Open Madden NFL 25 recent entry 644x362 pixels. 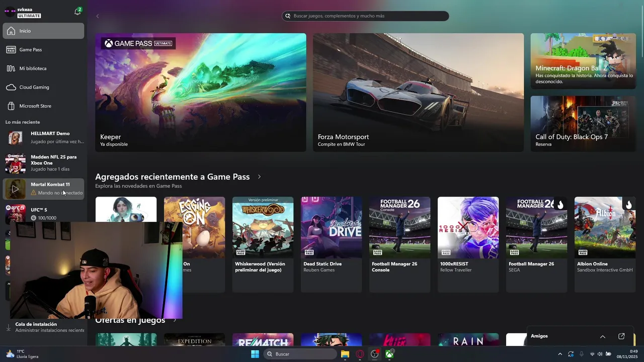click(x=43, y=163)
